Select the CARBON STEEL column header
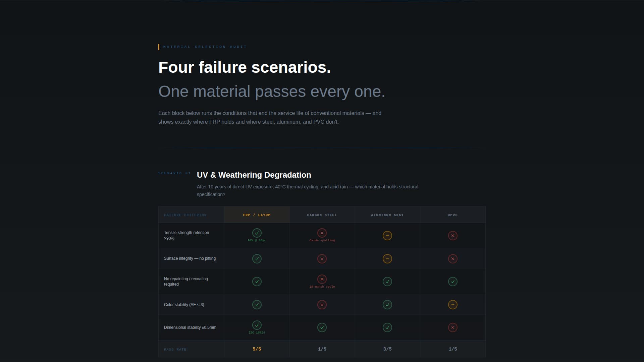 point(322,215)
